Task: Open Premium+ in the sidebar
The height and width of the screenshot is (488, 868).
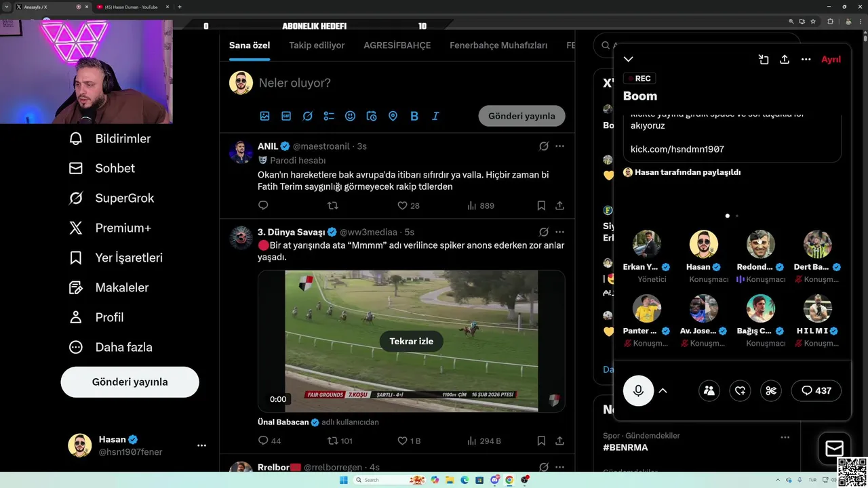Action: pos(110,228)
